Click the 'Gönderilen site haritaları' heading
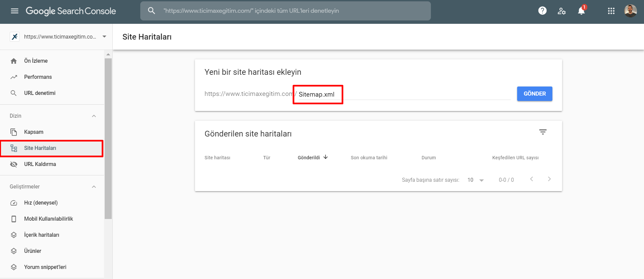Screen dimensions: 644x279 (x=248, y=134)
